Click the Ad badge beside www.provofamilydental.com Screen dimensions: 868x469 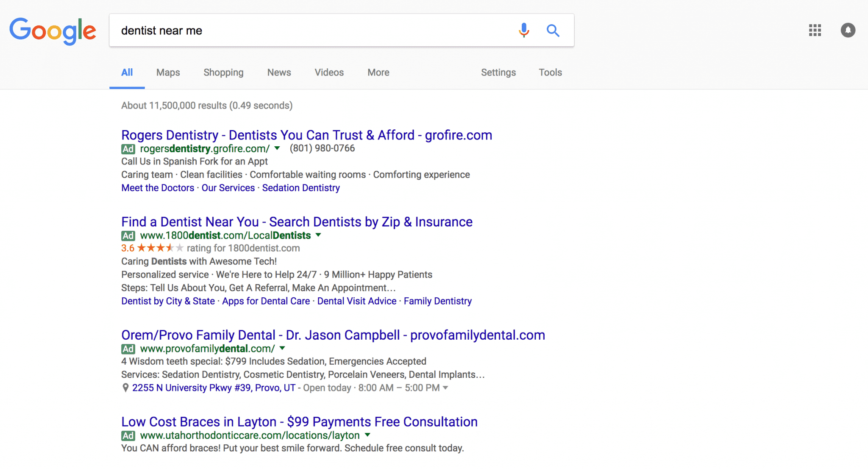pyautogui.click(x=128, y=349)
